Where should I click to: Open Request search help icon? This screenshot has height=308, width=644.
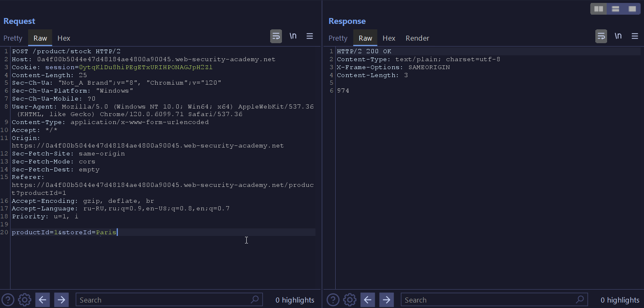pos(8,300)
